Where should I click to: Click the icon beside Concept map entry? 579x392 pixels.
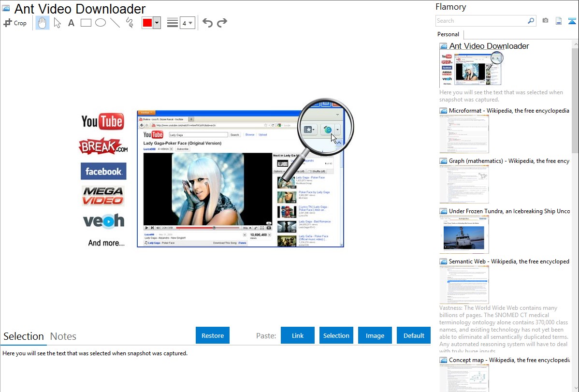pos(443,360)
